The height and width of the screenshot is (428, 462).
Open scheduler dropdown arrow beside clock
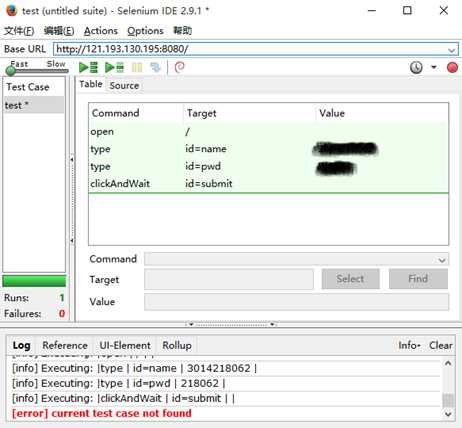(x=434, y=67)
